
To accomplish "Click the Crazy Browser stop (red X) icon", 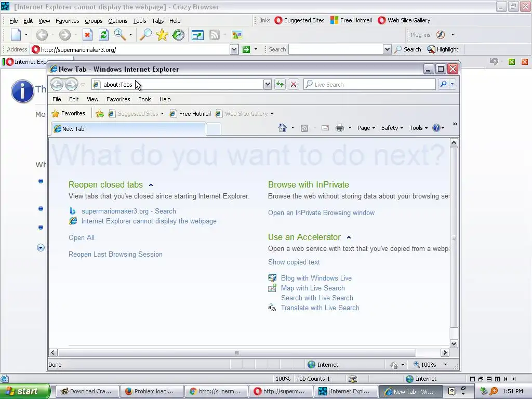I will [x=87, y=35].
